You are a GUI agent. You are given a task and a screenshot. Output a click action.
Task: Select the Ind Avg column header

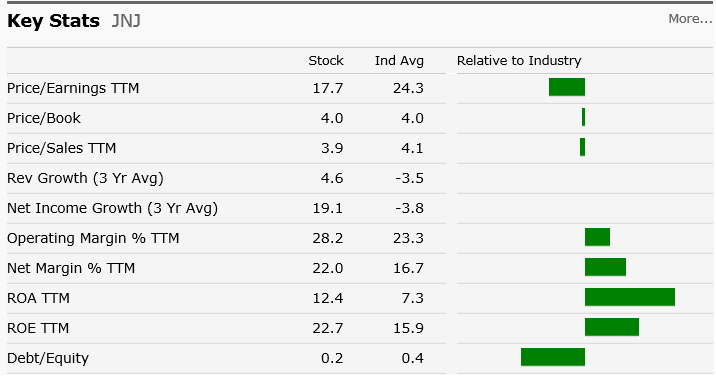click(x=399, y=61)
